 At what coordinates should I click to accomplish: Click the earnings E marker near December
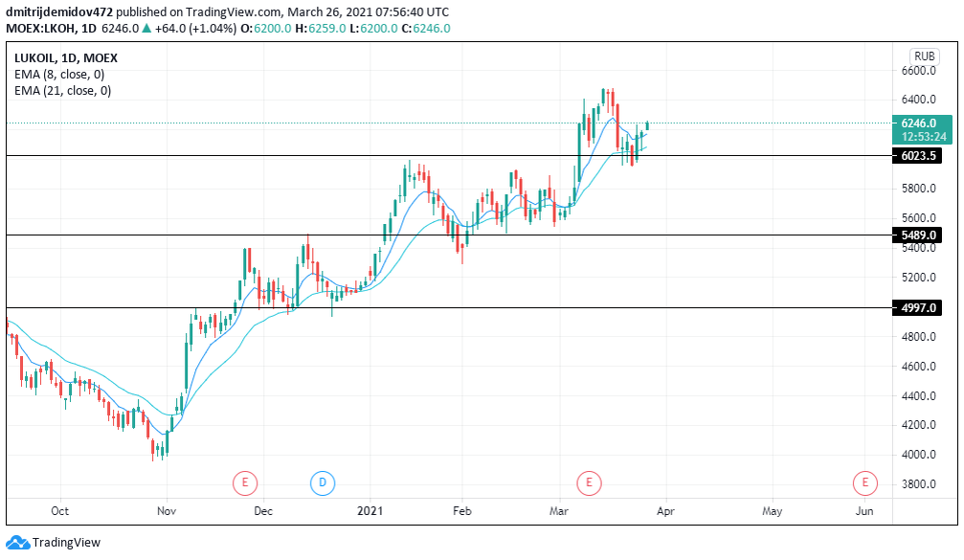245,482
